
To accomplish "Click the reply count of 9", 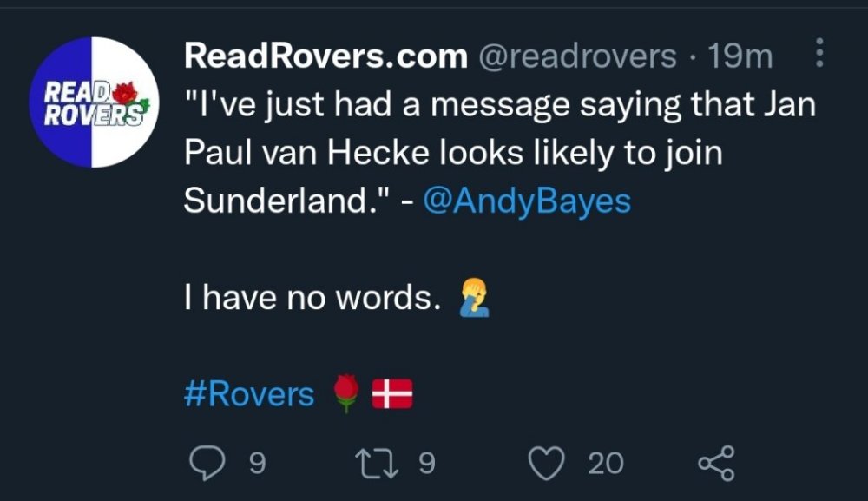I will (x=257, y=462).
